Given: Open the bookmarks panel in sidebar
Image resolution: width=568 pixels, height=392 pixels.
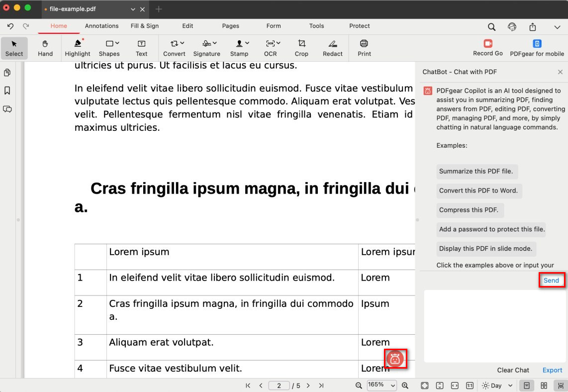Looking at the screenshot, I should tap(7, 91).
